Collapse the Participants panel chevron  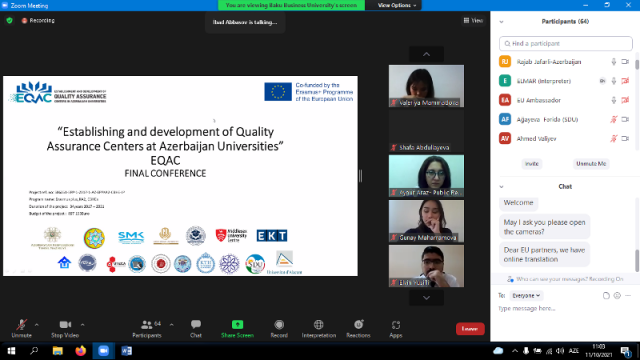pyautogui.click(x=501, y=22)
